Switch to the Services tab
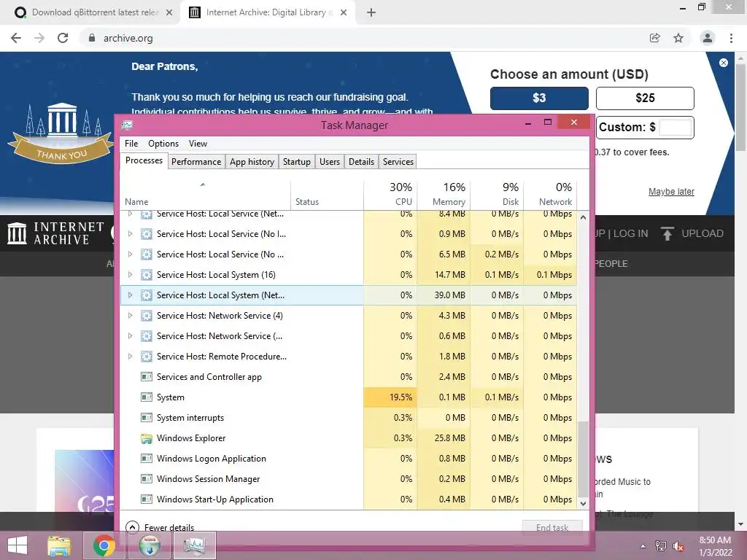Screen dimensions: 747x560 (398, 162)
